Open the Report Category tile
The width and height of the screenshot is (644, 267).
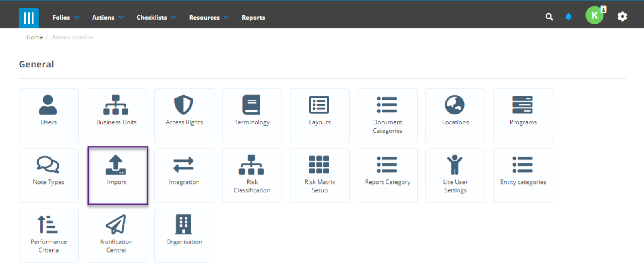coord(388,175)
